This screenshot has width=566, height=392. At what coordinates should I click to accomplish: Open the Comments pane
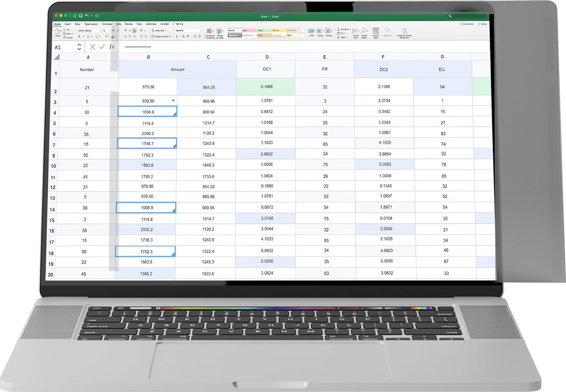point(466,24)
